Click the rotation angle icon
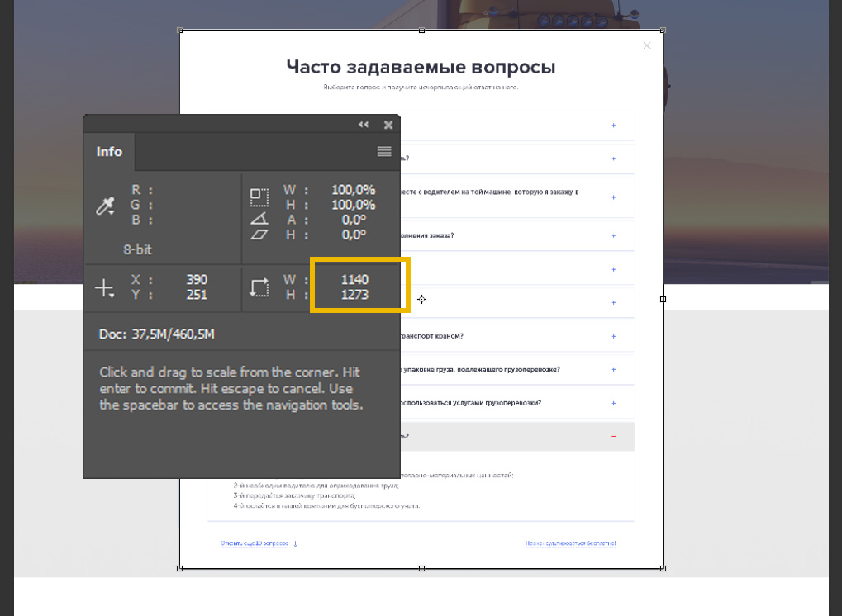The height and width of the screenshot is (616, 842). pyautogui.click(x=259, y=219)
